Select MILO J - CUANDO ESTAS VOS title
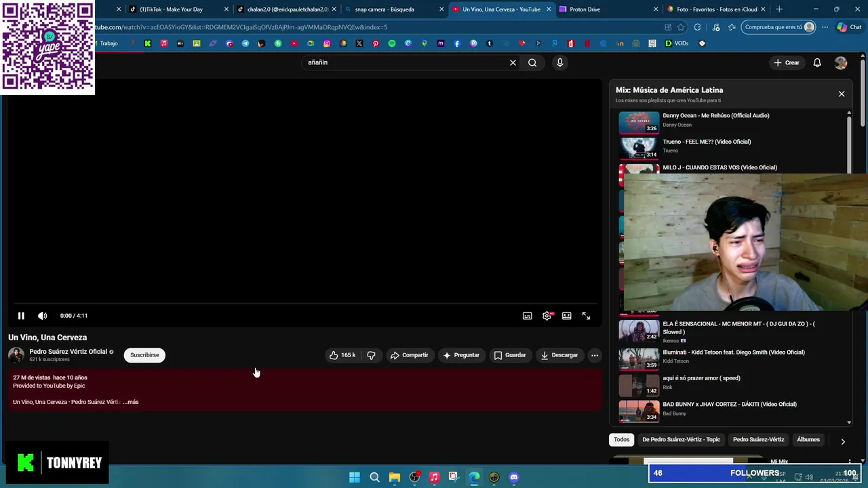 (719, 167)
